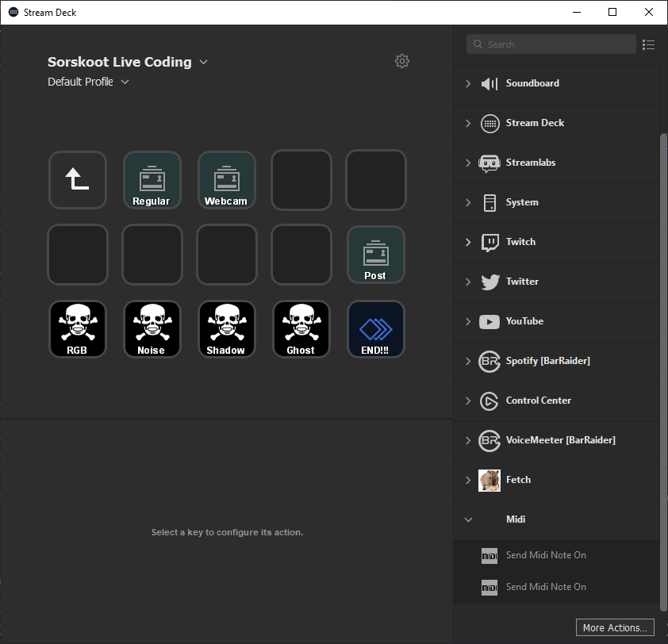The width and height of the screenshot is (668, 644).
Task: Select first empty key in middle row
Action: click(x=77, y=255)
